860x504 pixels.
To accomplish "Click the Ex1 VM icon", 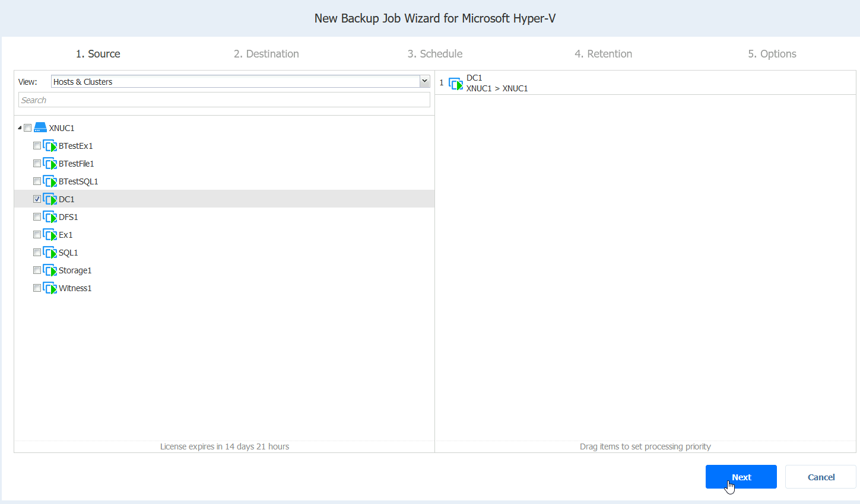I will click(50, 235).
